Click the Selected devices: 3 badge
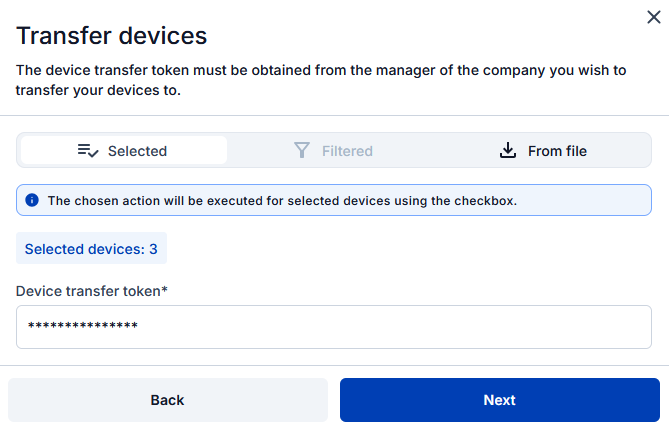The image size is (669, 429). (91, 249)
